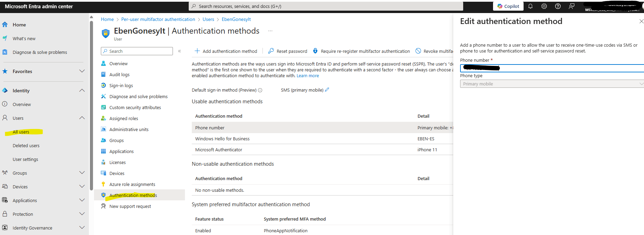The image size is (644, 235).
Task: Open Sign-in logs menu item
Action: (x=121, y=85)
